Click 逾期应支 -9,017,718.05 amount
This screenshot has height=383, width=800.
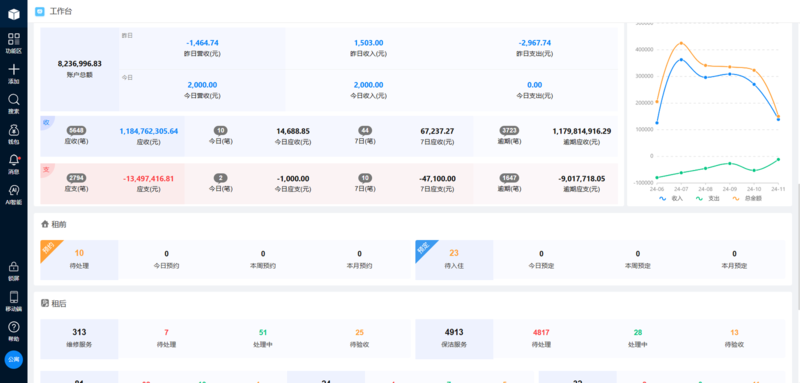click(x=582, y=178)
